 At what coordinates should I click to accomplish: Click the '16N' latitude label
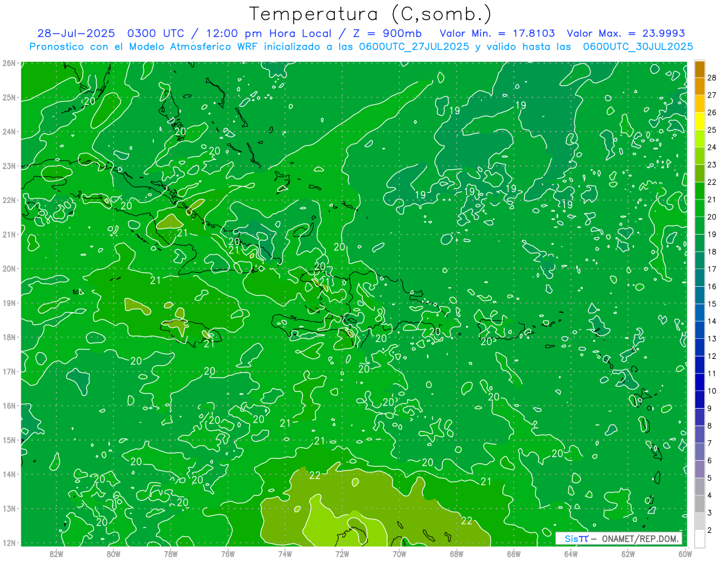(8, 406)
